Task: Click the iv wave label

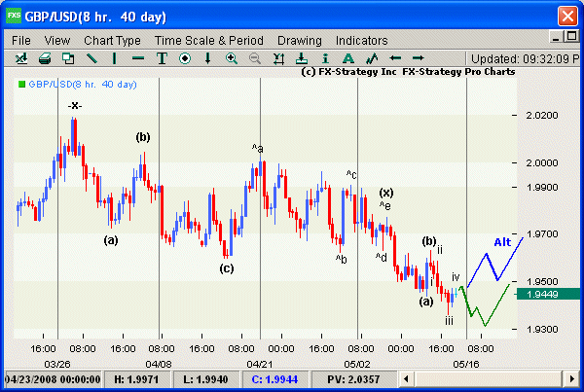Action: (x=456, y=277)
